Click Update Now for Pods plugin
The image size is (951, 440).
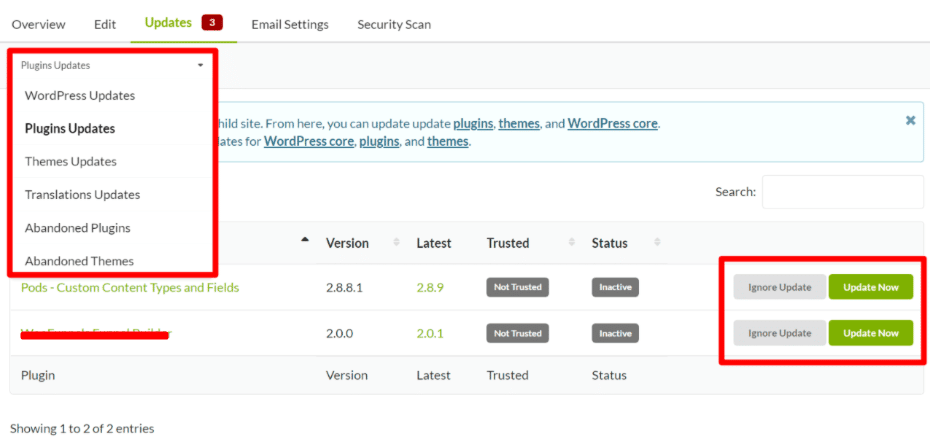[x=870, y=287]
